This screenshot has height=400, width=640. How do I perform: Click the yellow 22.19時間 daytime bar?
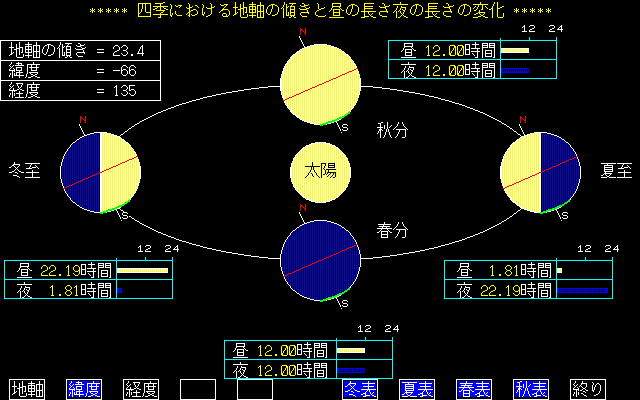[143, 270]
